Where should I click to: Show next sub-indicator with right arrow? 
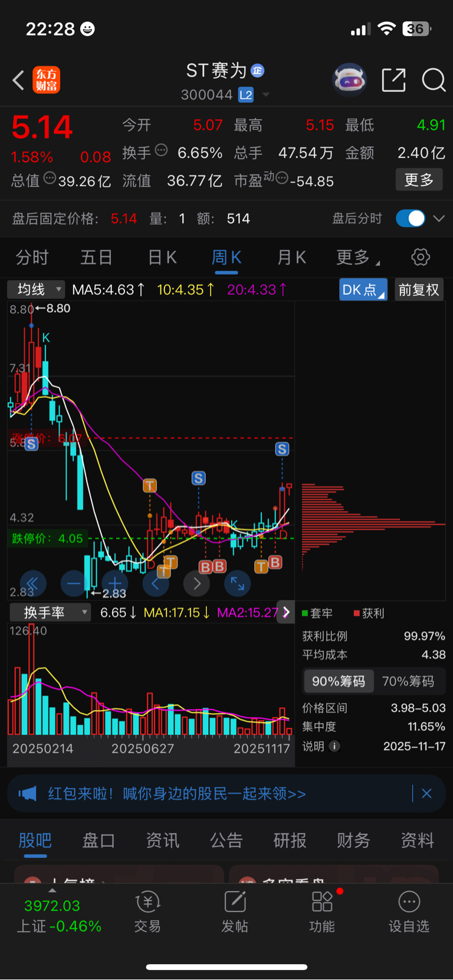[286, 612]
